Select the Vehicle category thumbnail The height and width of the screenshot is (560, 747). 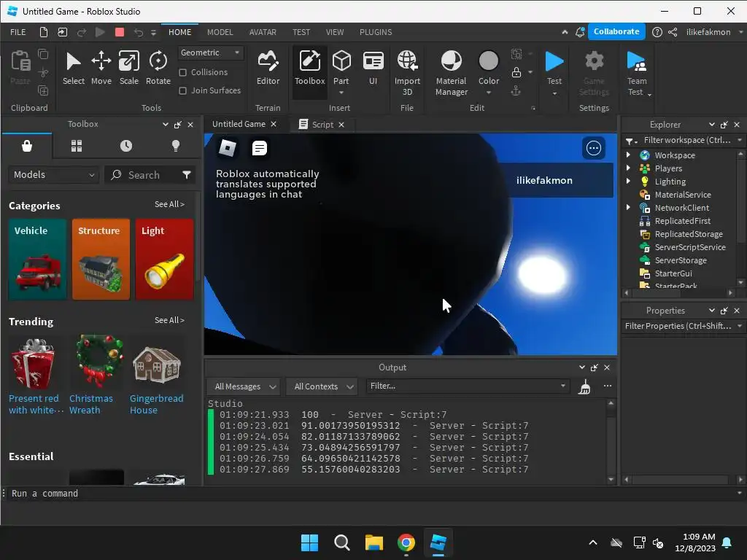pyautogui.click(x=38, y=260)
